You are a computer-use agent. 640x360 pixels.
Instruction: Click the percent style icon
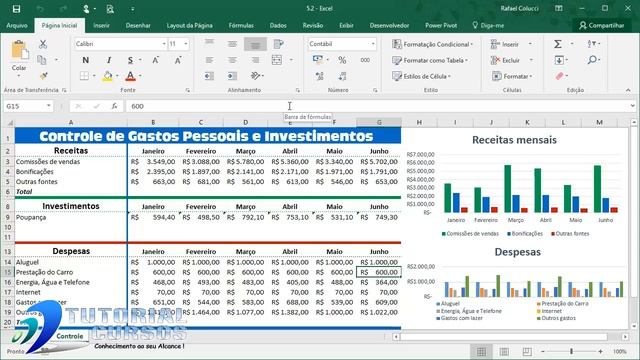(x=342, y=60)
